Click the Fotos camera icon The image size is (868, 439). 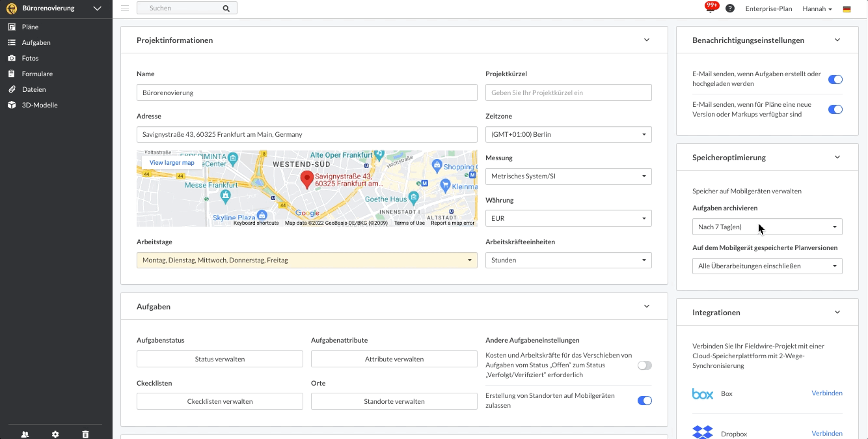click(11, 58)
